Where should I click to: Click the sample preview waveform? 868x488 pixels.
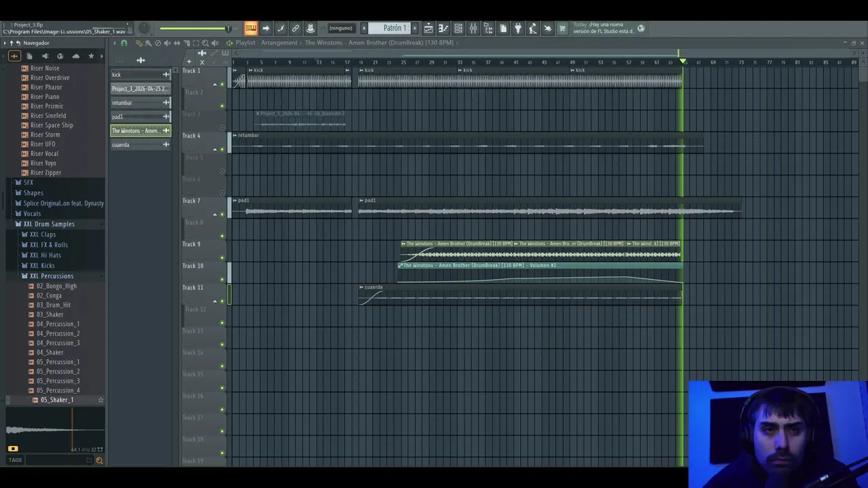[55, 429]
